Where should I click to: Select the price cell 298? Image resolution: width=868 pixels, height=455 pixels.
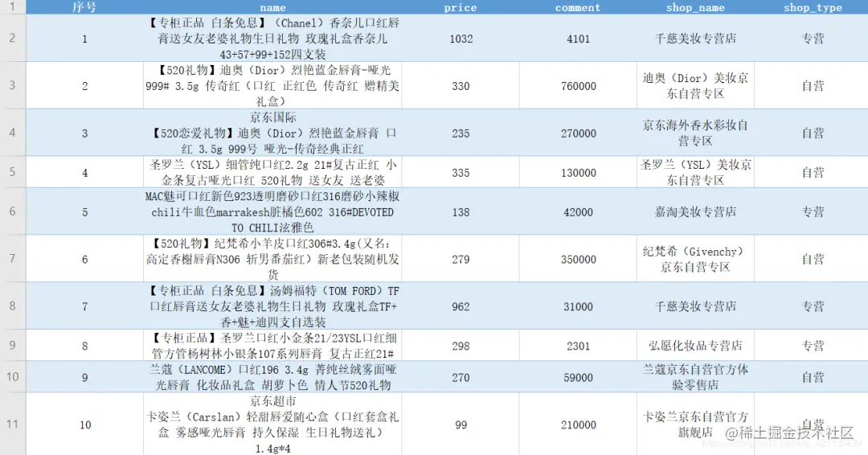(461, 346)
